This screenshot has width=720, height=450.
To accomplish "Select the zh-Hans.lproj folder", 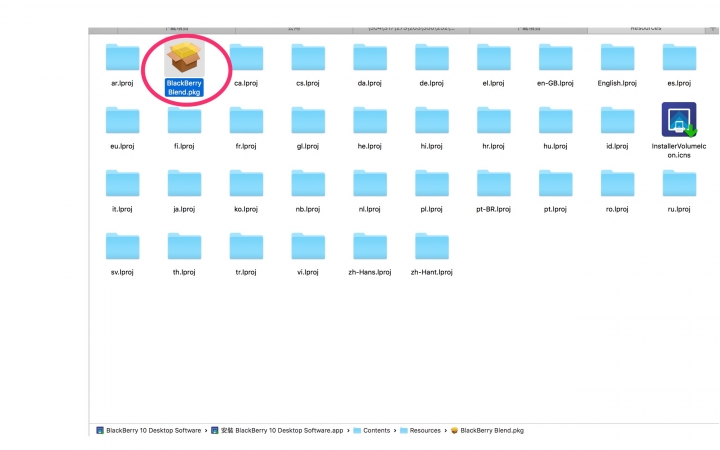I will [x=370, y=246].
